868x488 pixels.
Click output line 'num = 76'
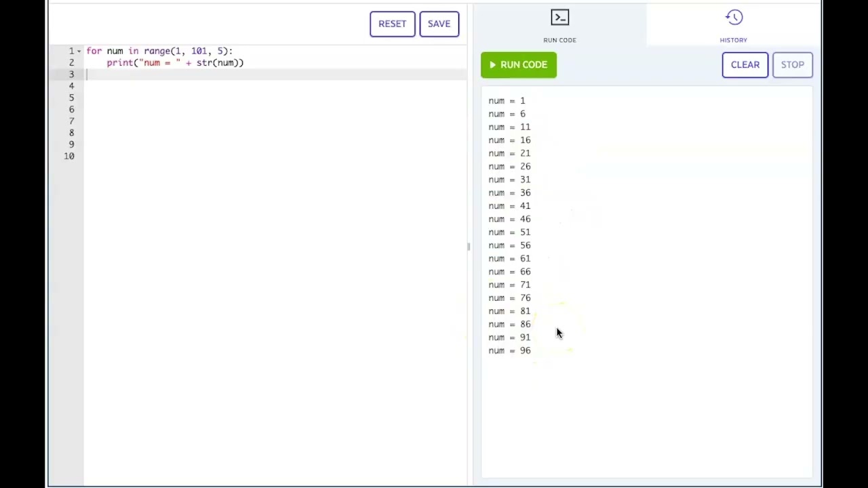(x=509, y=298)
